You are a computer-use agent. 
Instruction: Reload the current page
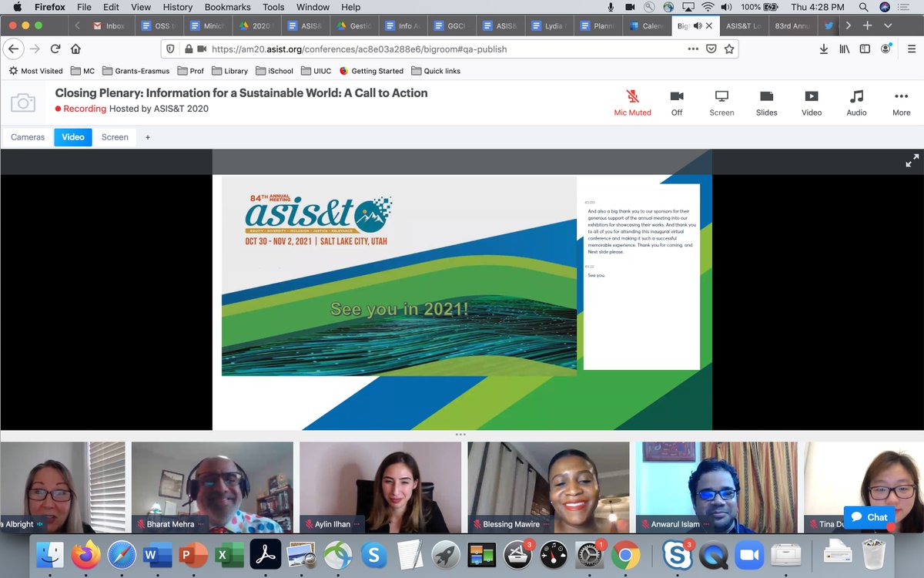55,49
